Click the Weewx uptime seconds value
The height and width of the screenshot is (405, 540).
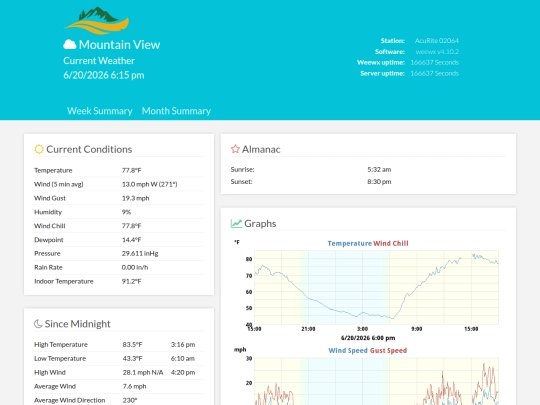pyautogui.click(x=434, y=62)
